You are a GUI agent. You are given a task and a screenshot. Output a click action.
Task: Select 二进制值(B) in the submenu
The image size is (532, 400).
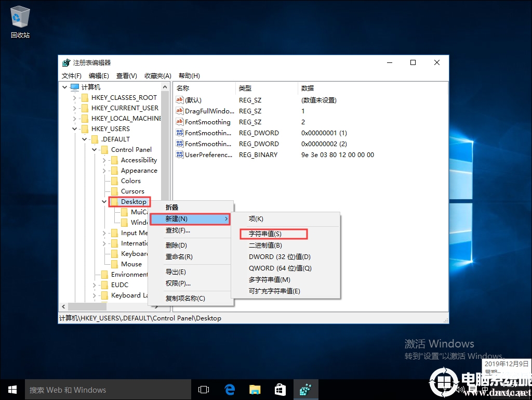[286, 245]
